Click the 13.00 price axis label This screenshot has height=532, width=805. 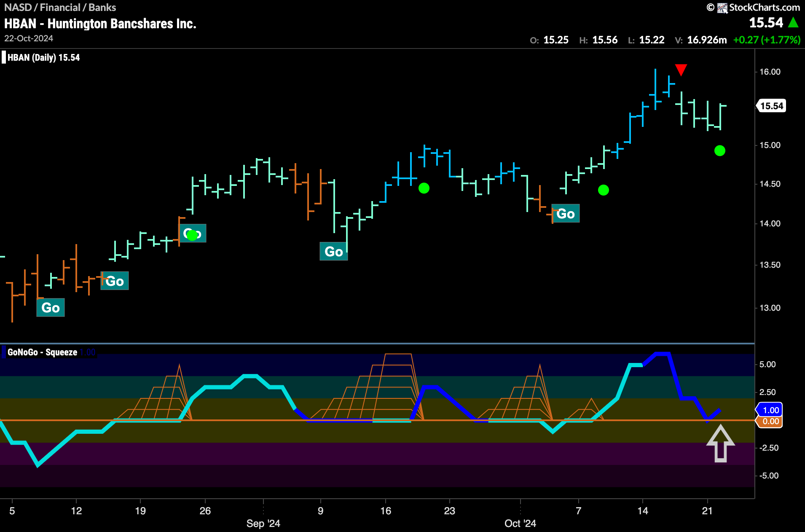770,308
